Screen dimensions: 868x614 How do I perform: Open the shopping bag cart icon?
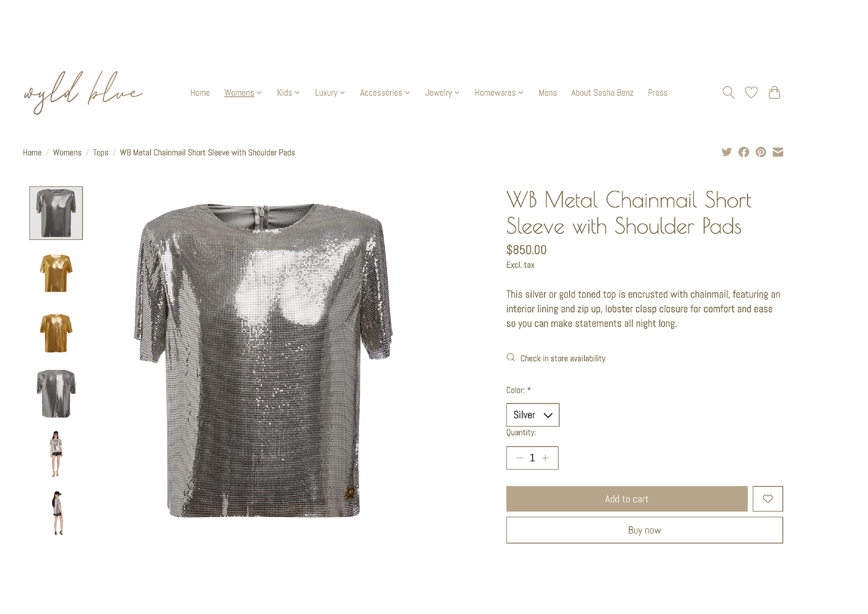pos(774,93)
